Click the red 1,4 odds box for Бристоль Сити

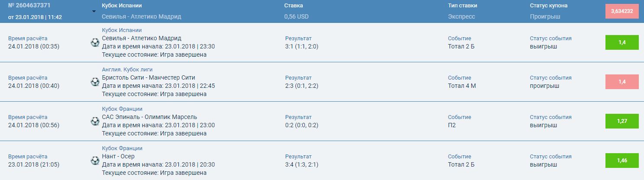(x=622, y=82)
